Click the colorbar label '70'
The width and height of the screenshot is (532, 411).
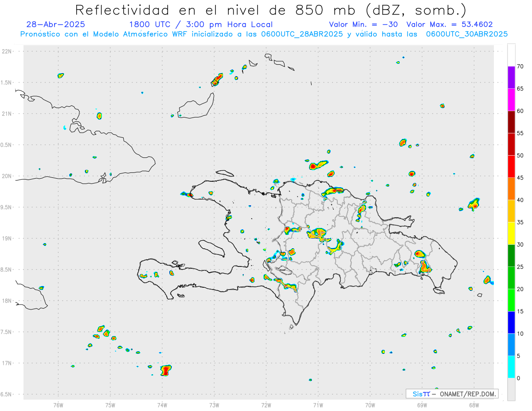click(520, 67)
